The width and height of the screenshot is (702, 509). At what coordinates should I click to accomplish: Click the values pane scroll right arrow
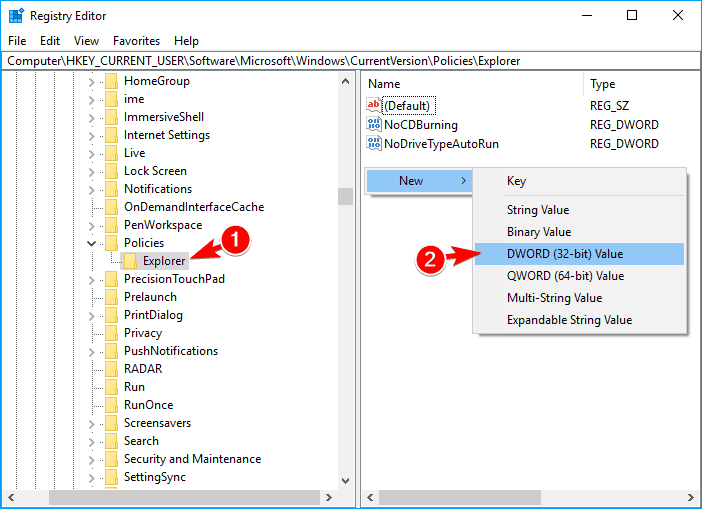(x=690, y=497)
